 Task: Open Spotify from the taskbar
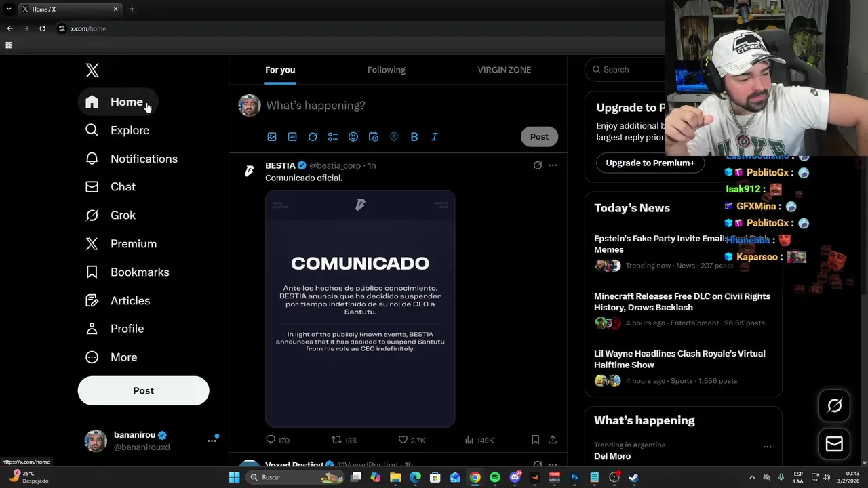point(495,477)
